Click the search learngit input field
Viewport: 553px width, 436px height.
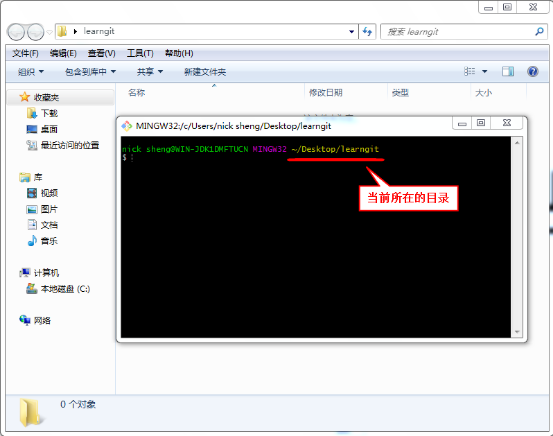[458, 32]
